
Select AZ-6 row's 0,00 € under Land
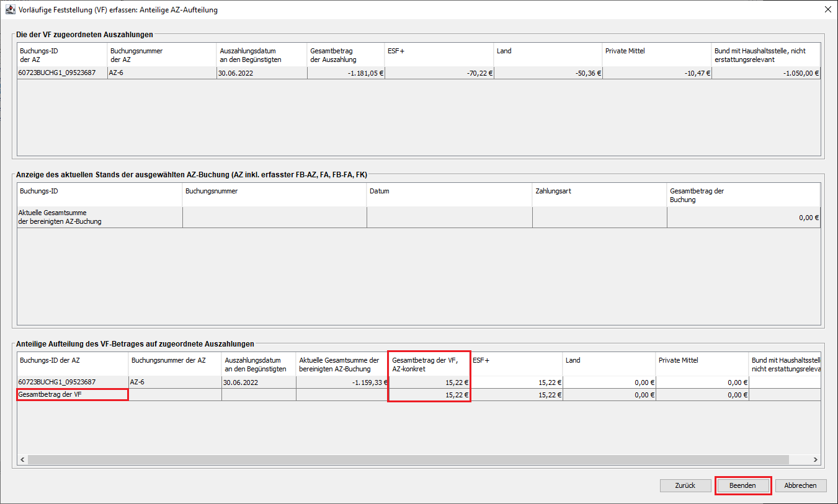click(x=609, y=382)
